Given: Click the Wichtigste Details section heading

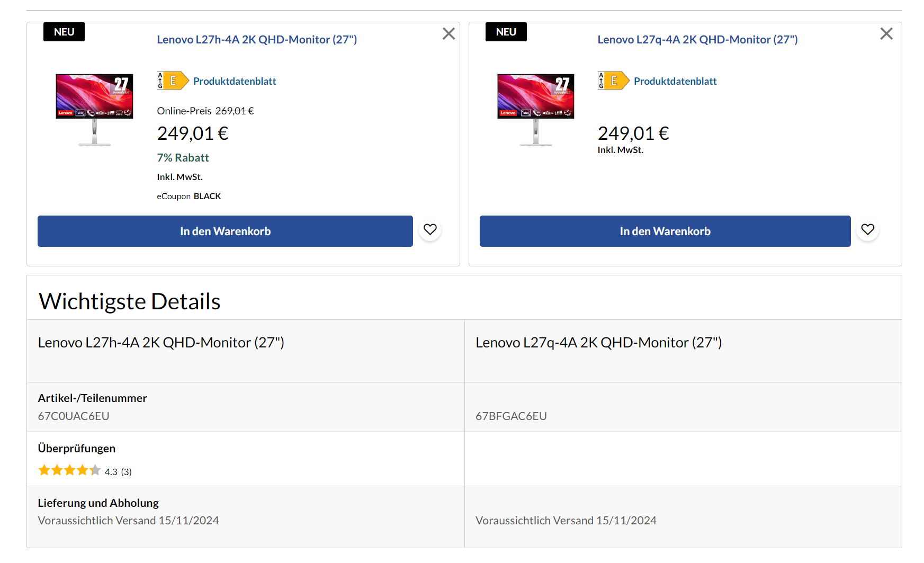Looking at the screenshot, I should 130,301.
